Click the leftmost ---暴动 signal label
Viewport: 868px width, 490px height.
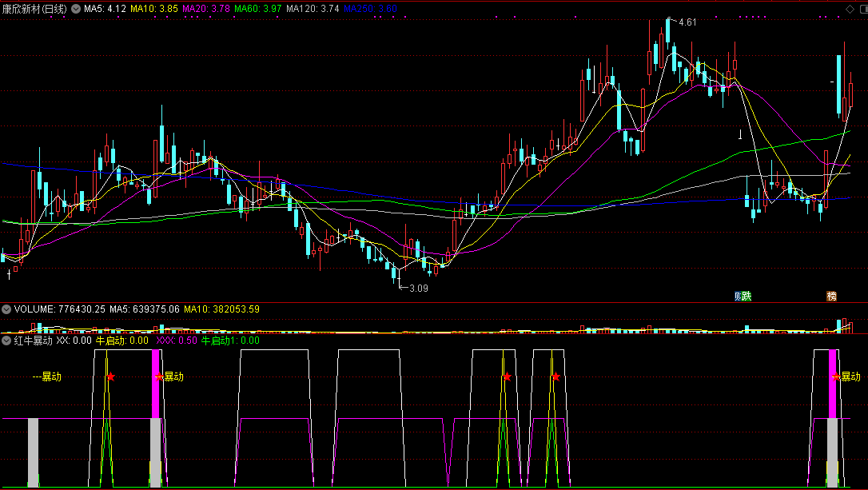pos(47,377)
